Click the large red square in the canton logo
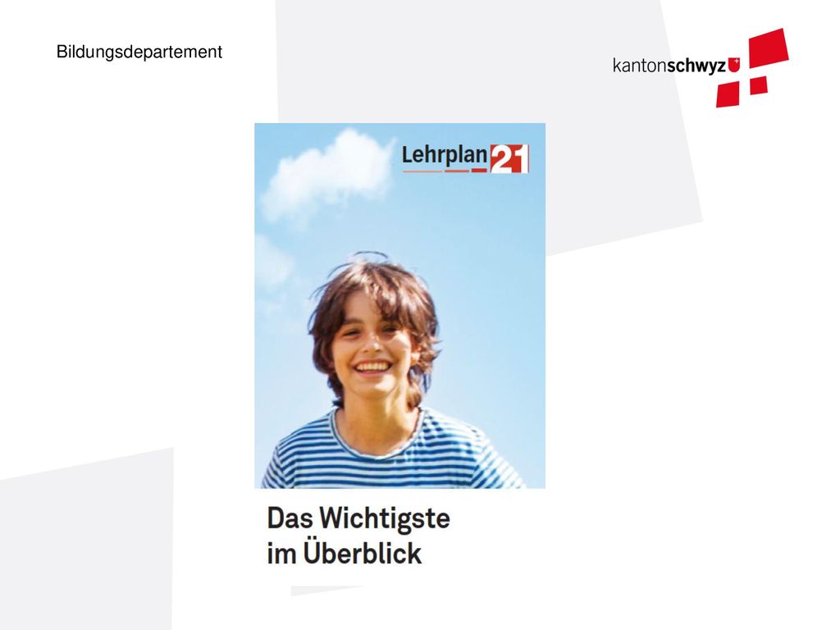Viewport: 840px width, 630px height. click(x=769, y=48)
